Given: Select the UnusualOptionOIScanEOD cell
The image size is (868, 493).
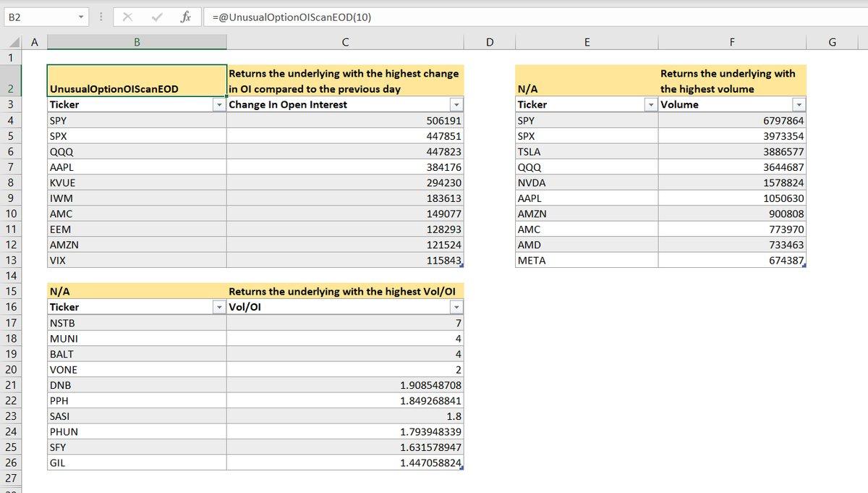Looking at the screenshot, I should coord(137,81).
